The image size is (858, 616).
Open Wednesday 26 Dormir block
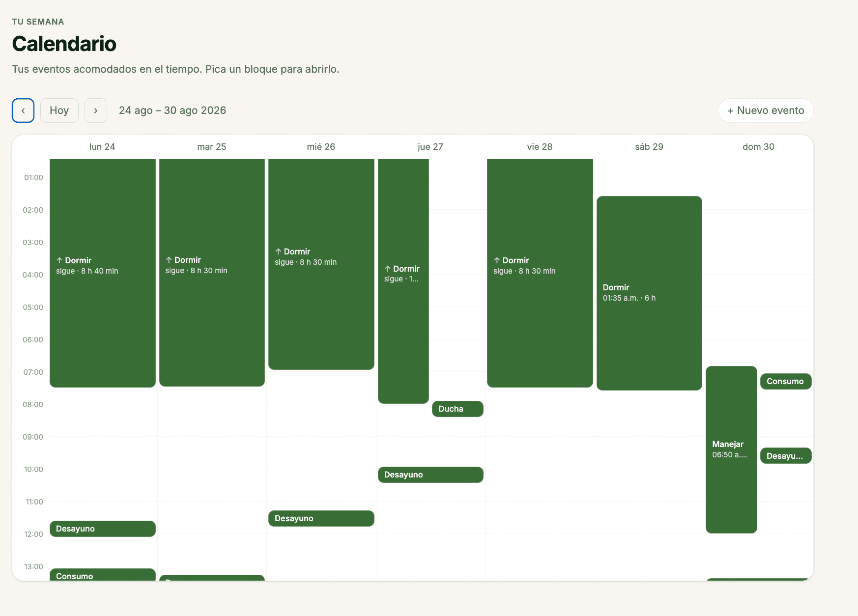tap(321, 264)
